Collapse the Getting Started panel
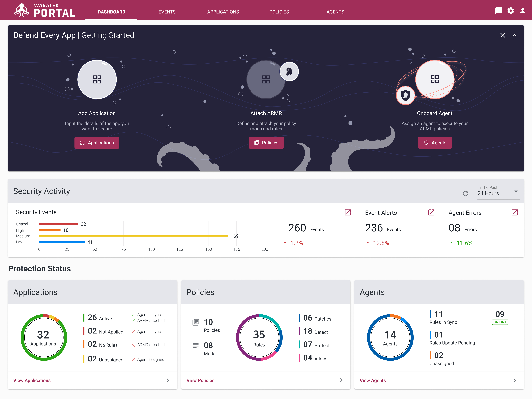 514,35
